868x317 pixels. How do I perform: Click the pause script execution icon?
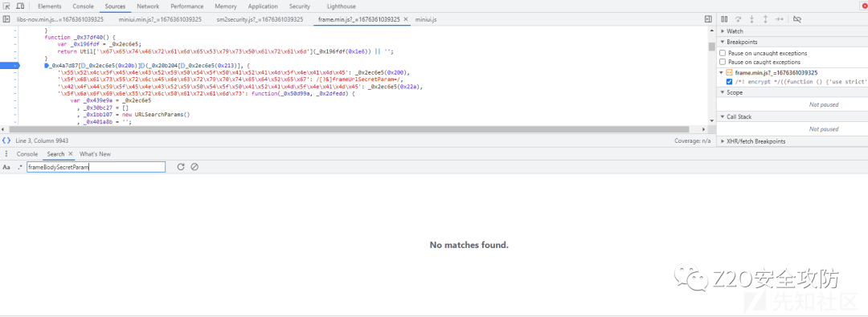pyautogui.click(x=724, y=19)
